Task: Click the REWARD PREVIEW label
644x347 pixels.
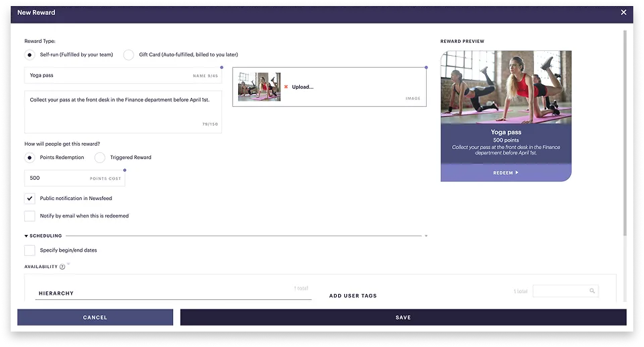Action: 462,41
